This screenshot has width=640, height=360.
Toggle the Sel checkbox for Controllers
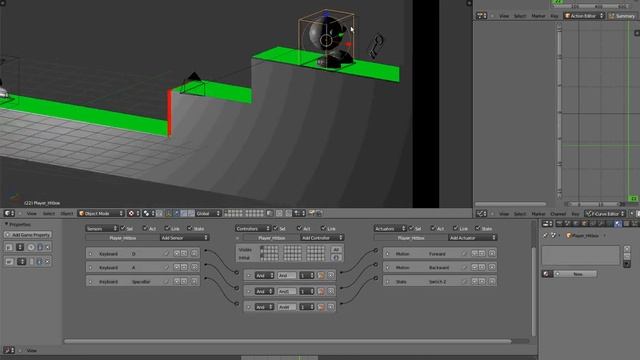pos(276,228)
